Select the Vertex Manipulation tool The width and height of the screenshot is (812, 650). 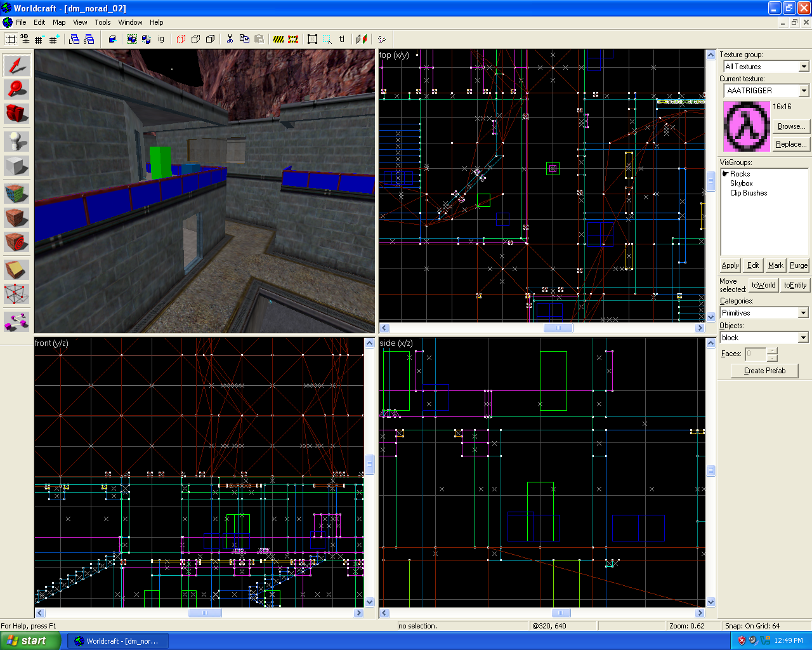pyautogui.click(x=16, y=294)
